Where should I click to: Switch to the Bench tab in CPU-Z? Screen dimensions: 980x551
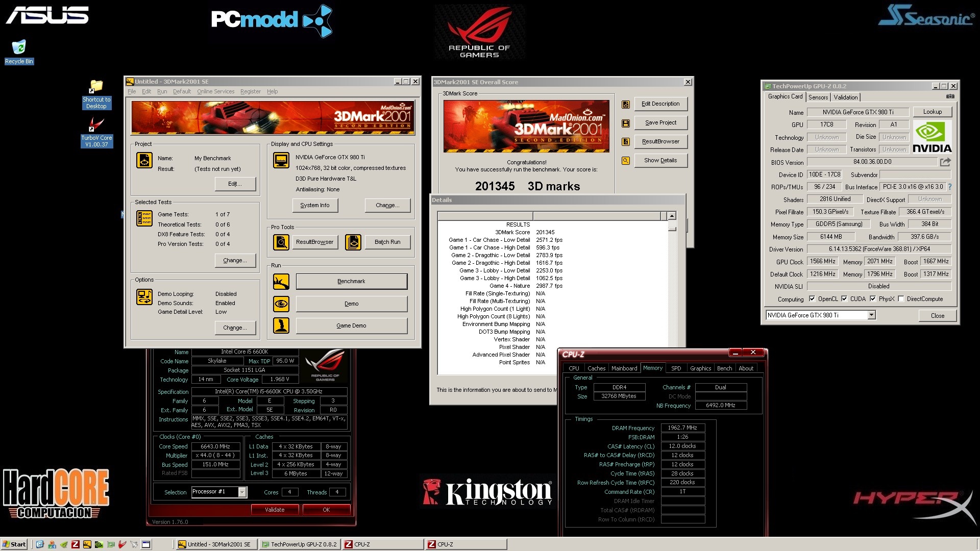pos(724,368)
